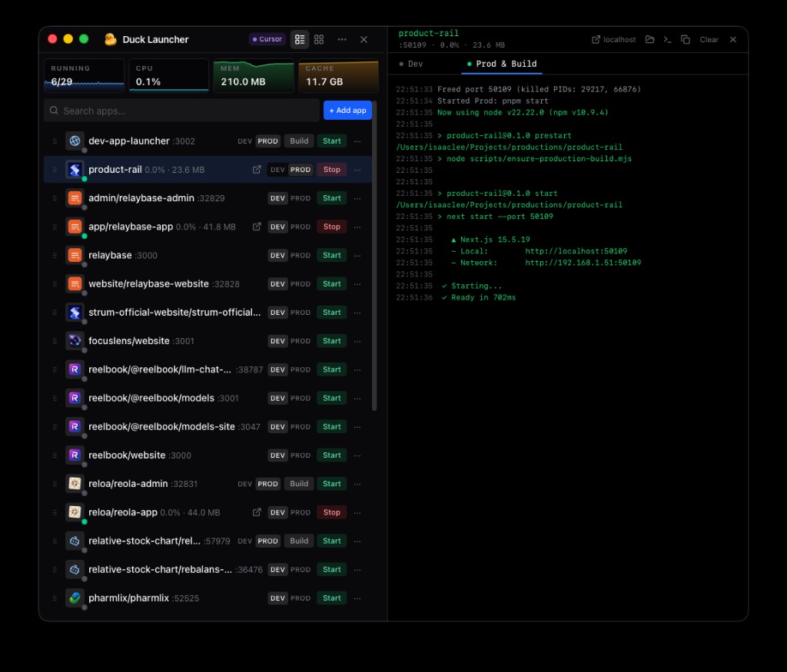Click the relaybase app icon
787x672 pixels.
(x=75, y=255)
